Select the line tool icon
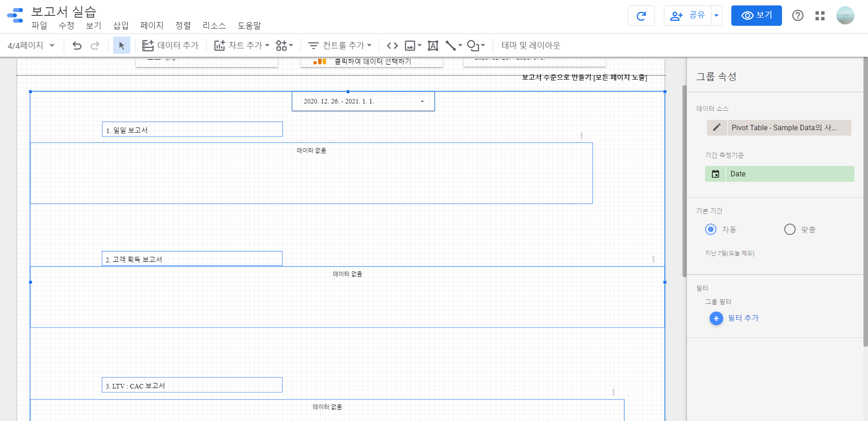868x421 pixels. pyautogui.click(x=451, y=45)
